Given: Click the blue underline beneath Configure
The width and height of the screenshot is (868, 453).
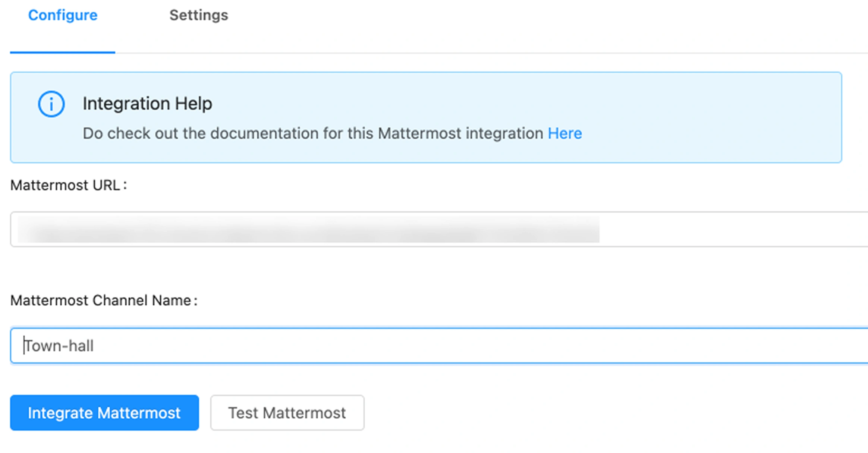Looking at the screenshot, I should (x=63, y=52).
